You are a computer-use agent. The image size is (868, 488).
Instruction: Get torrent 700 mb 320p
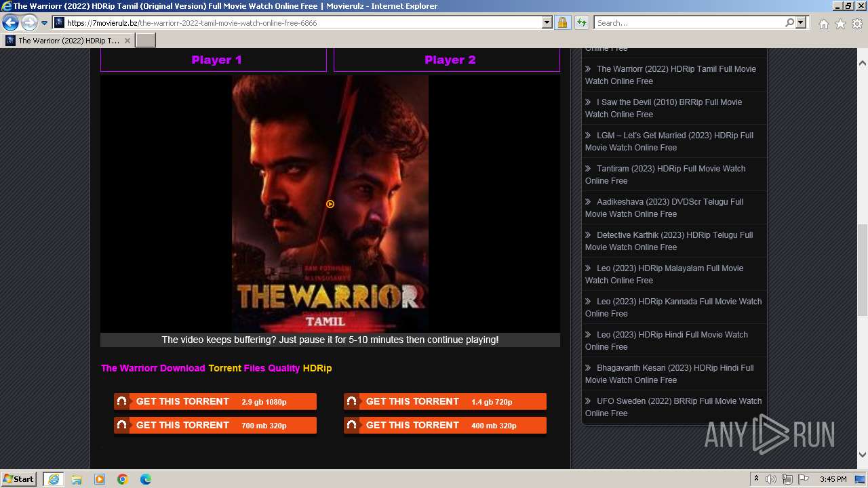tap(215, 425)
